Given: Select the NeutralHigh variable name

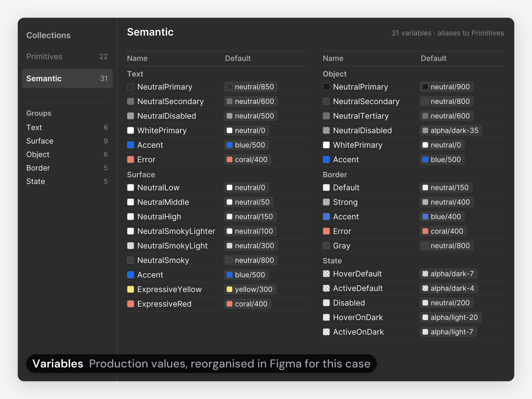Looking at the screenshot, I should click(x=159, y=217).
